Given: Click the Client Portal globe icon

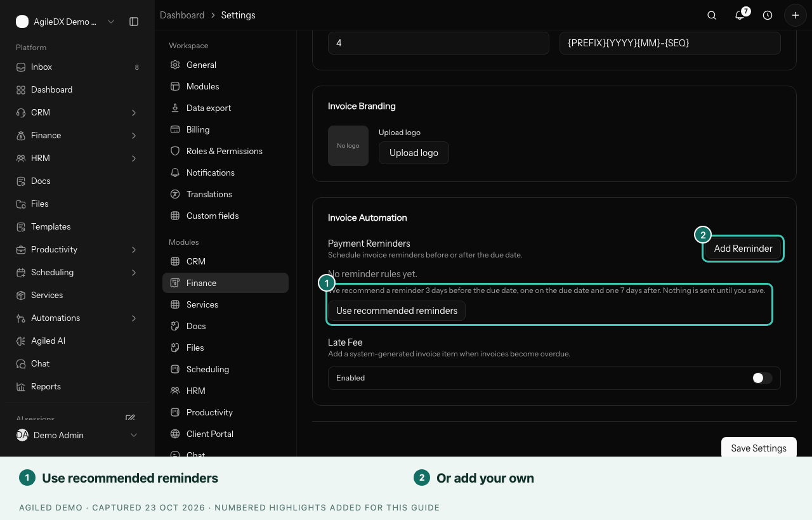Looking at the screenshot, I should (x=175, y=434).
